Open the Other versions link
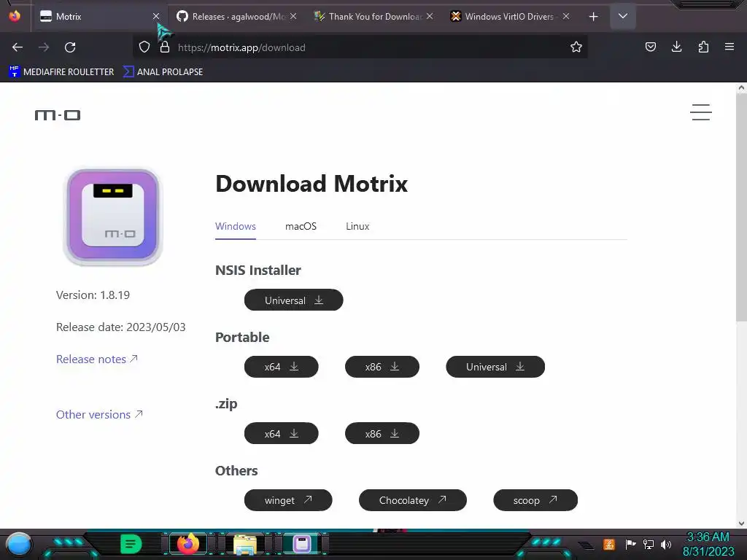The image size is (747, 560). click(99, 414)
